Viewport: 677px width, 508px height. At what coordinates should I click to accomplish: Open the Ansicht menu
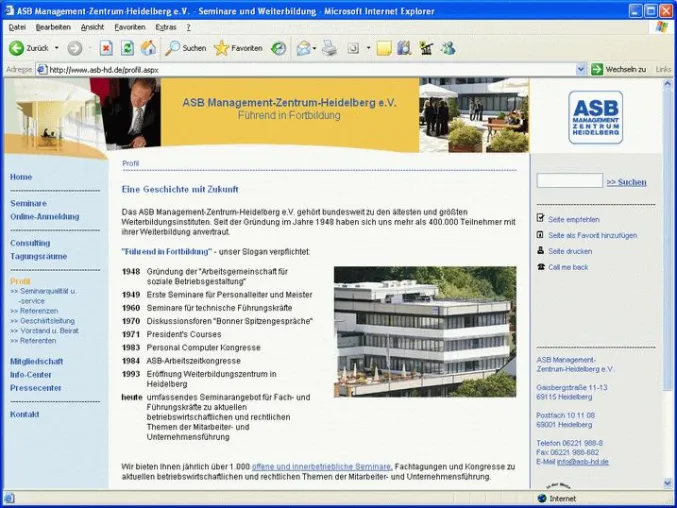click(92, 27)
